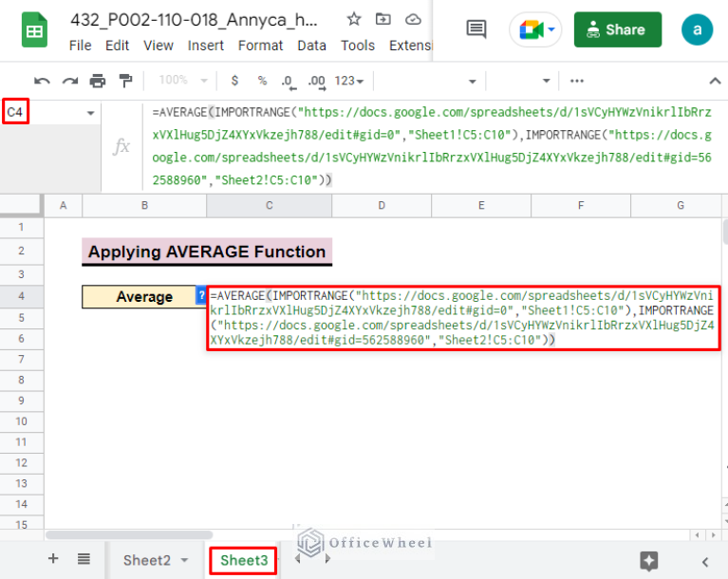Open account avatar 'a'

pyautogui.click(x=697, y=29)
